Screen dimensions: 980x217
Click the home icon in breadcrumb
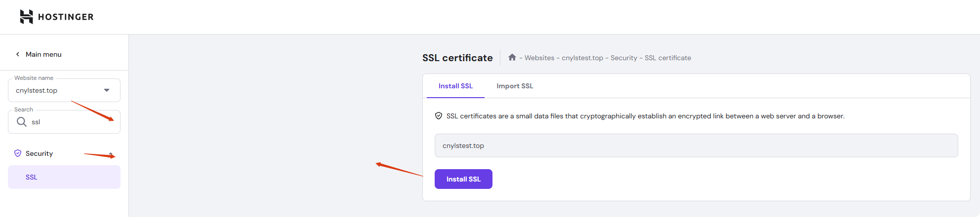pyautogui.click(x=512, y=58)
